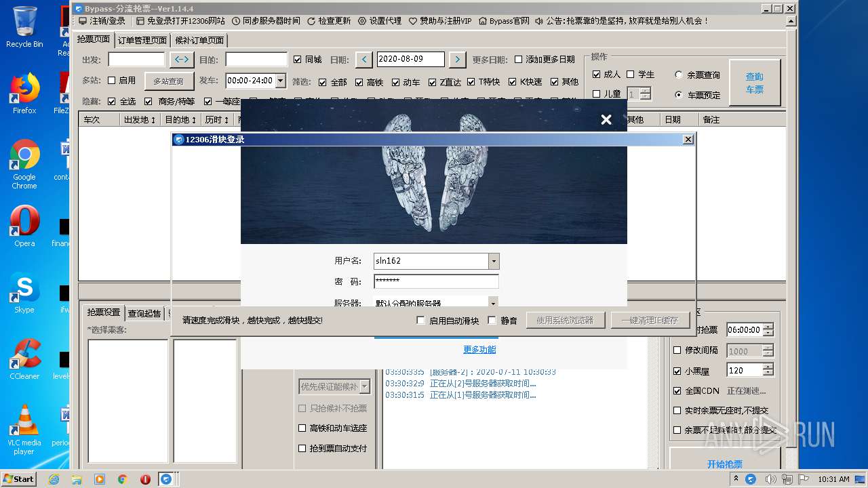Viewport: 868px width, 488px height.
Task: Click the Chrome icon in taskbar
Action: (122, 479)
